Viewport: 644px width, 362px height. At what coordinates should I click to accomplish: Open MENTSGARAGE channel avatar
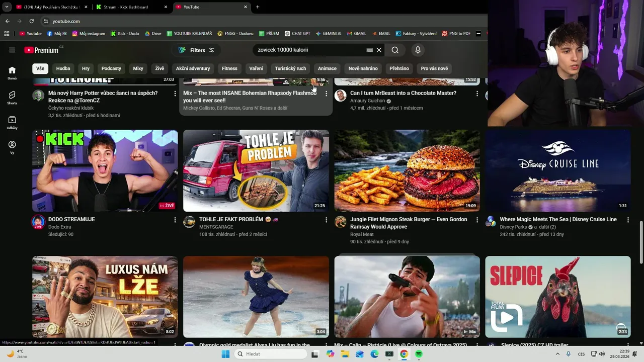coord(189,222)
